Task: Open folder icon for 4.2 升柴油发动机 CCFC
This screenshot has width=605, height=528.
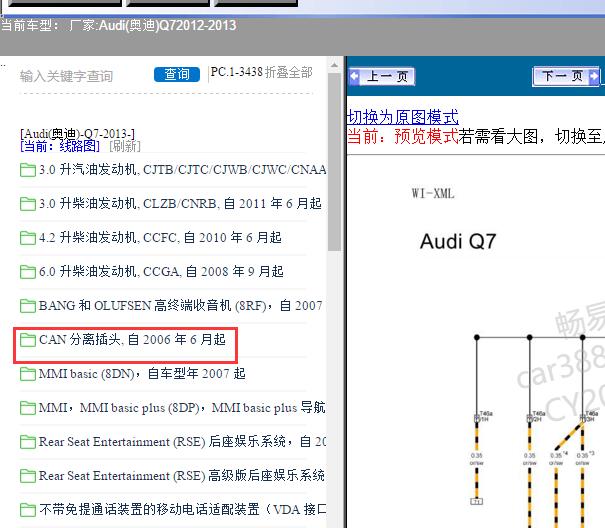Action: pos(28,237)
